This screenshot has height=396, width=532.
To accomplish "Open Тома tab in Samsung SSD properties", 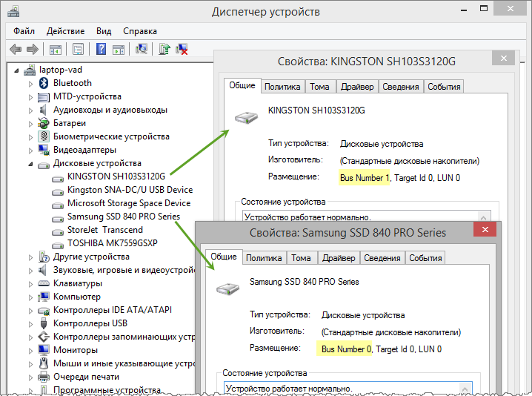I will pos(301,258).
